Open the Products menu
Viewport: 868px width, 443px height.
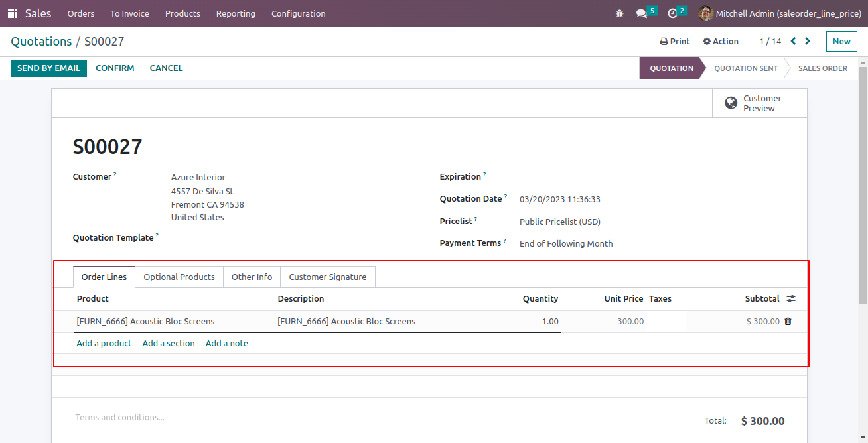click(x=182, y=13)
